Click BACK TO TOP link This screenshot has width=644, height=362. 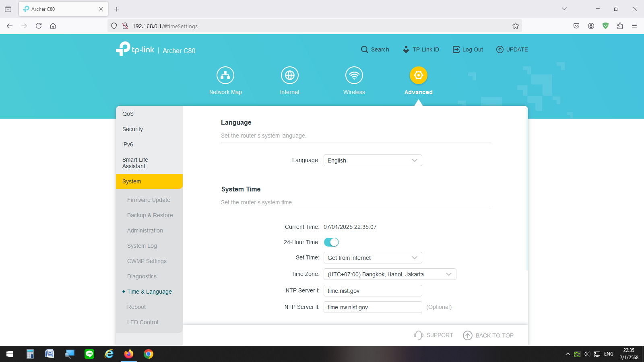pos(488,335)
